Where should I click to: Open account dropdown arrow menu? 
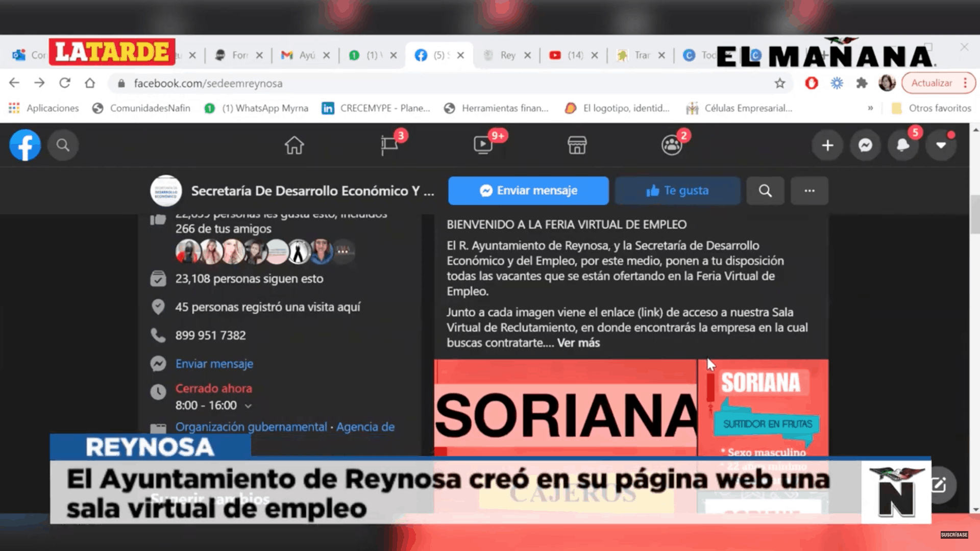(x=941, y=145)
